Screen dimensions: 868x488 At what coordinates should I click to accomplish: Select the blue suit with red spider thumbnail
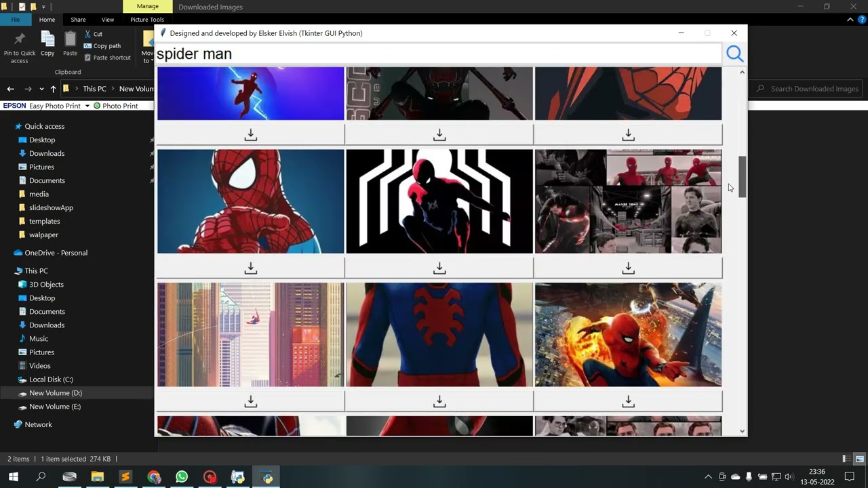click(439, 335)
